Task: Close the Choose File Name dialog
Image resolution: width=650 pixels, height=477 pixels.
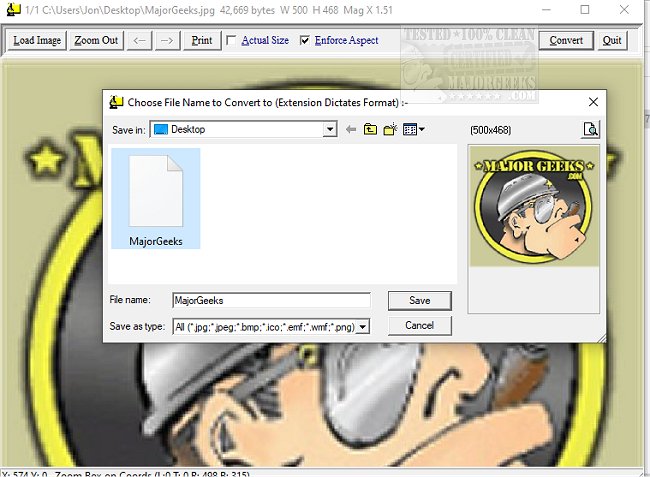Action: [593, 102]
